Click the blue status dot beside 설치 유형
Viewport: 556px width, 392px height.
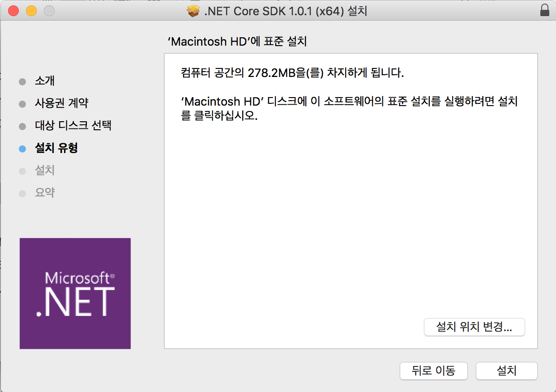pos(21,148)
